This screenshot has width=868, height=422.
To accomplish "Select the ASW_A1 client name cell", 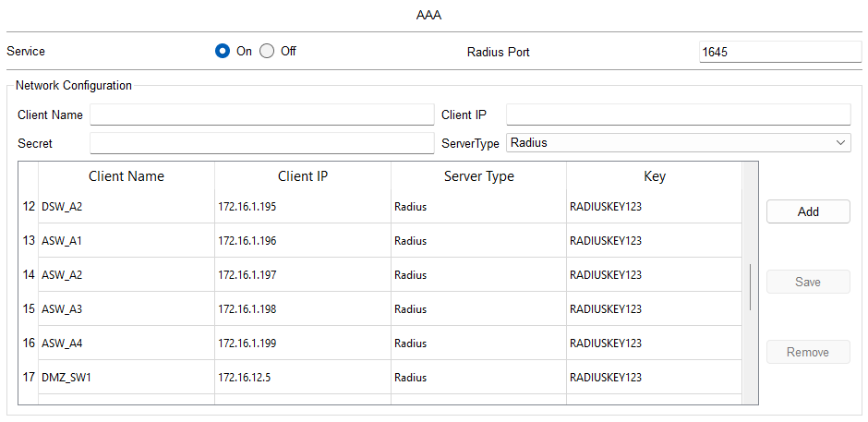I will [x=127, y=240].
